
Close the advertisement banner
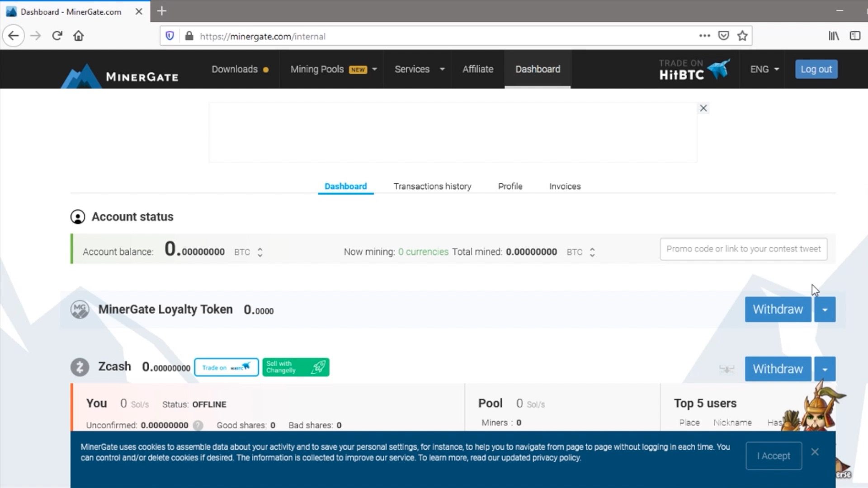703,108
